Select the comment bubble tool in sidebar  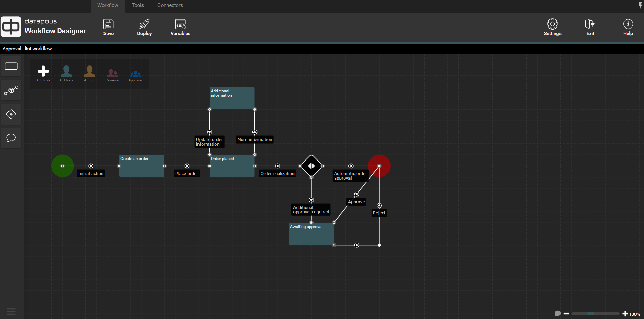(x=11, y=138)
